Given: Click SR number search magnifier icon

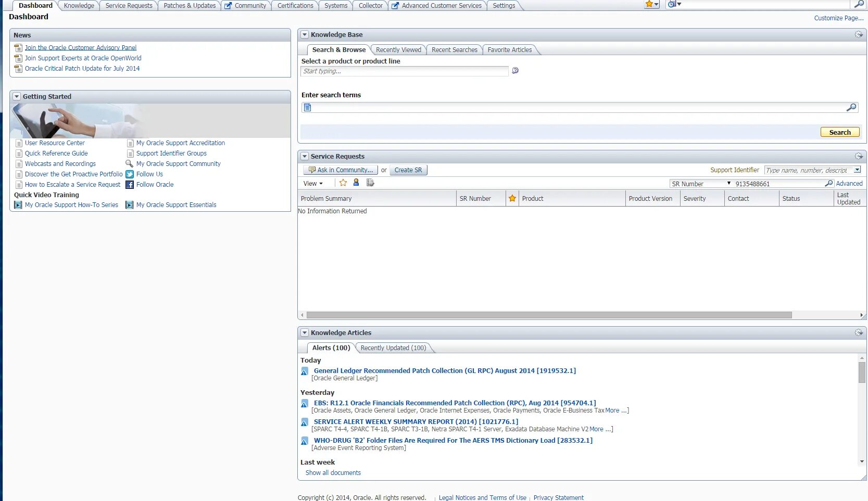Looking at the screenshot, I should point(829,184).
